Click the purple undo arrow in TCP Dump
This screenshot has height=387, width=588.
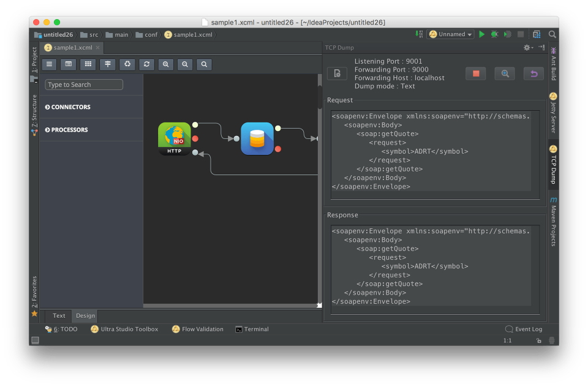(533, 73)
